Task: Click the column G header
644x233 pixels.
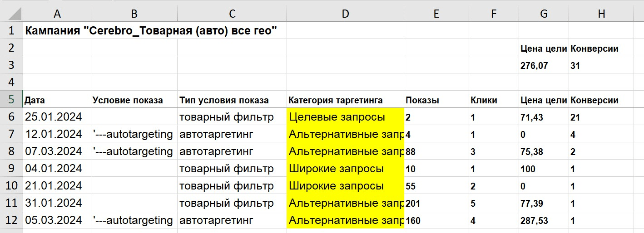Action: click(544, 14)
